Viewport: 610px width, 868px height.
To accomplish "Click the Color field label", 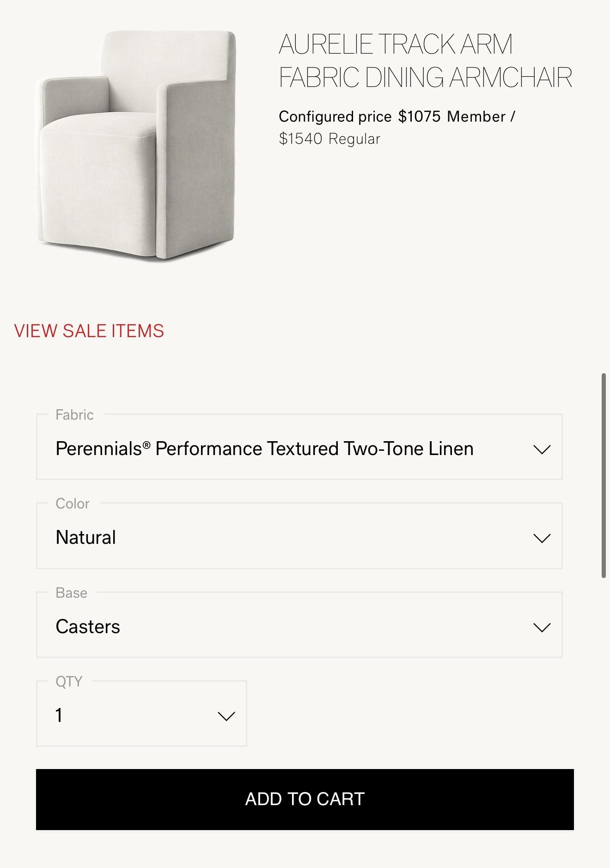I will point(73,504).
